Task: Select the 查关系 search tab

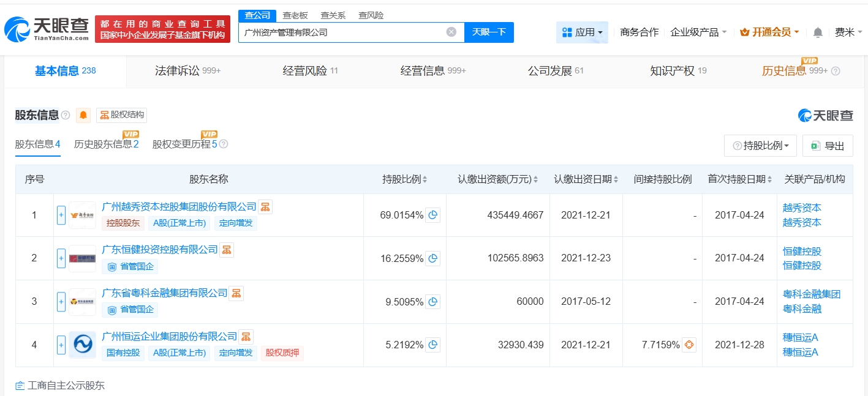Action: [x=333, y=16]
